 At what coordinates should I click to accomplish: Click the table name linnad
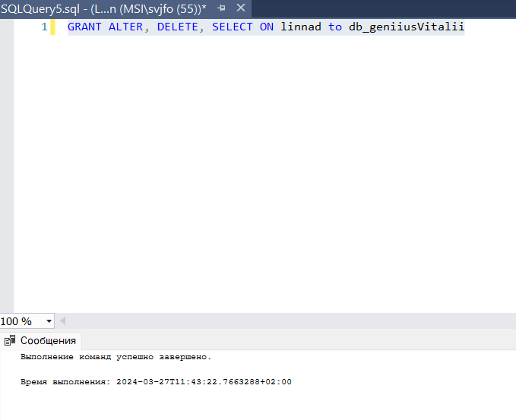tap(301, 27)
